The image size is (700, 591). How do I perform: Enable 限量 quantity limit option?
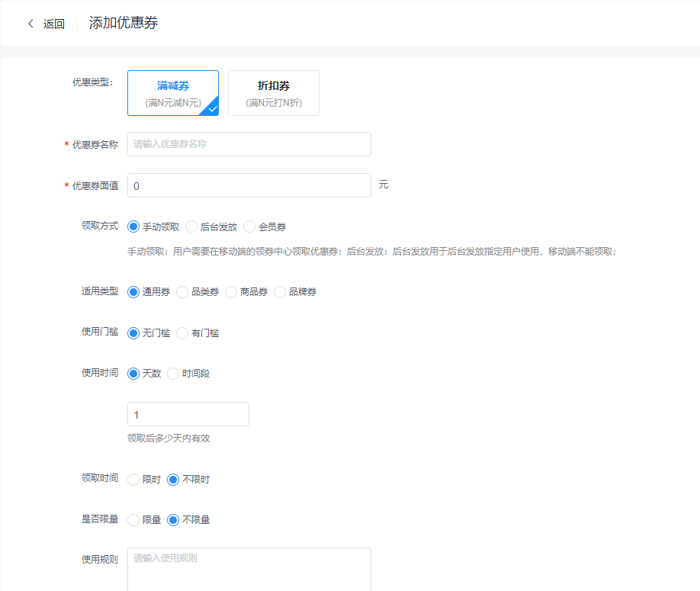134,520
